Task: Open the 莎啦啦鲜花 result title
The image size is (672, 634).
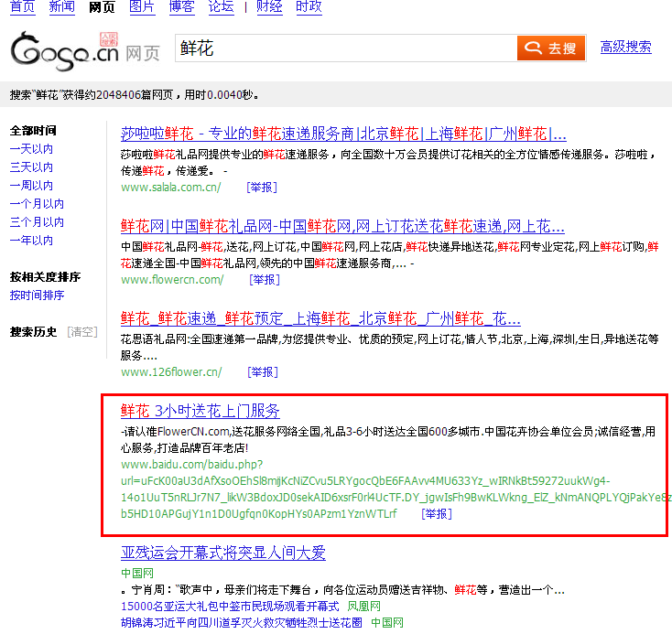Action: click(343, 134)
